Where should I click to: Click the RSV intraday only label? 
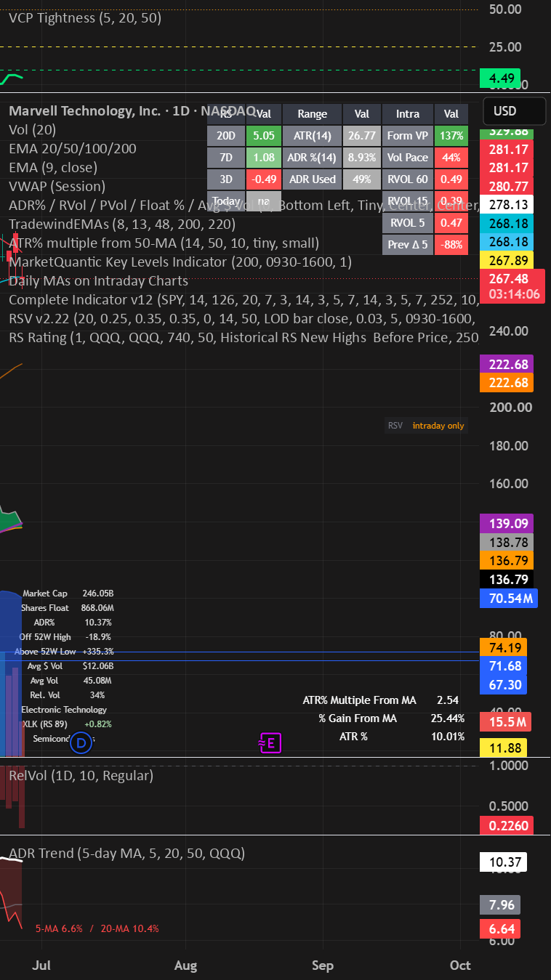click(x=426, y=426)
